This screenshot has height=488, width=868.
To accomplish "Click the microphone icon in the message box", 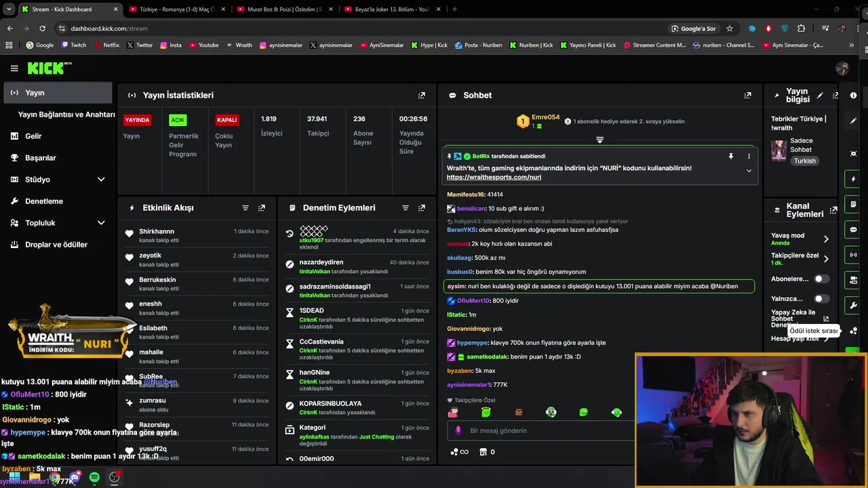I will tap(458, 430).
